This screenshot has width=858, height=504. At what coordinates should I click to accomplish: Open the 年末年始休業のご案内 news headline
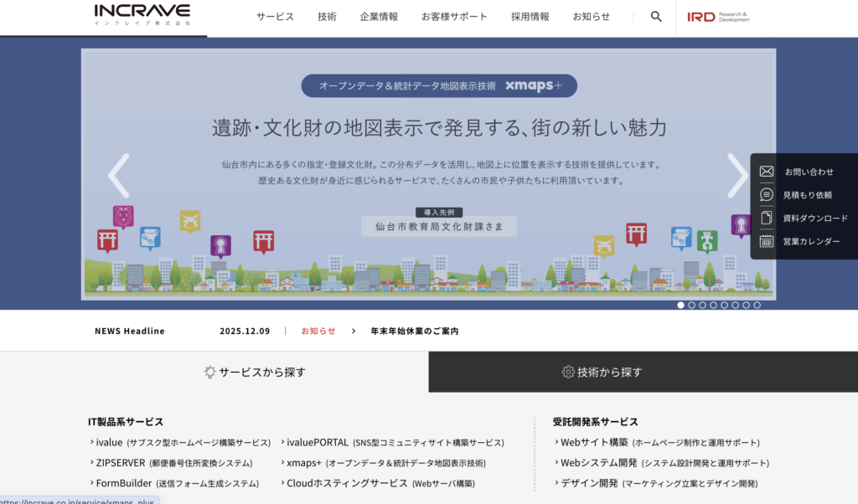(415, 331)
